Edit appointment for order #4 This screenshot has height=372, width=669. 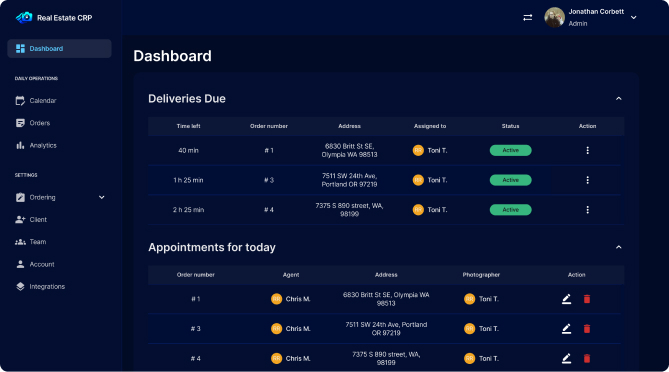pos(566,359)
